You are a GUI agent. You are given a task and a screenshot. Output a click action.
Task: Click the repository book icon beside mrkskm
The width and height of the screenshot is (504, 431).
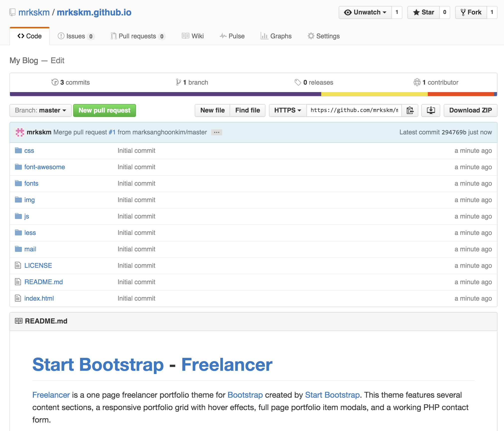(12, 12)
